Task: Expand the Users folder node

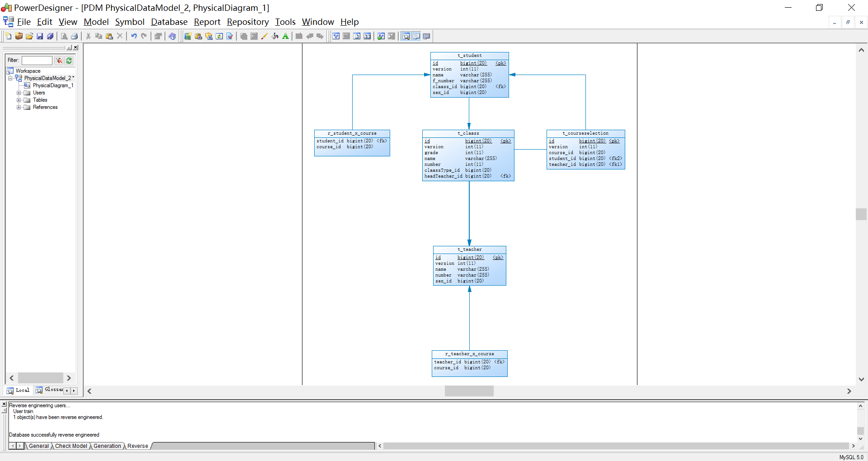Action: point(18,93)
